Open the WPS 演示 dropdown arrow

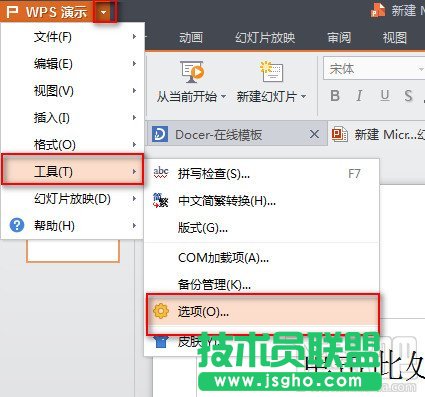(x=105, y=12)
